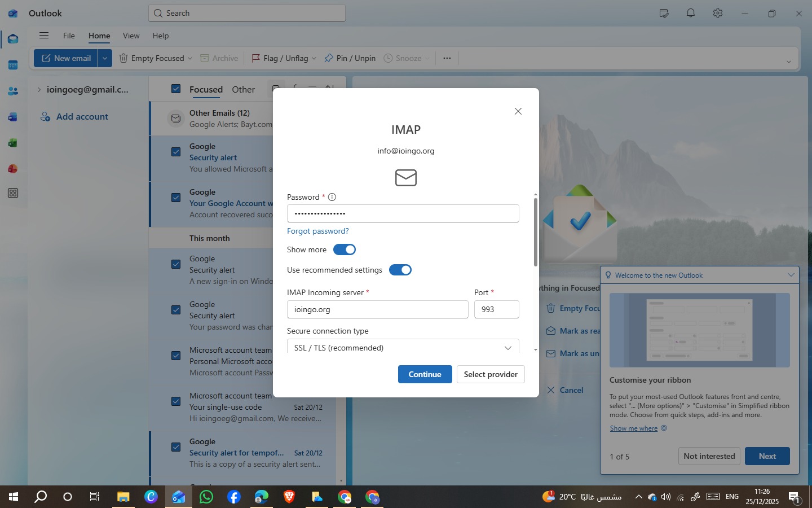
Task: Expand the ioingoeg@gmail.com account folder tree
Action: [x=39, y=89]
